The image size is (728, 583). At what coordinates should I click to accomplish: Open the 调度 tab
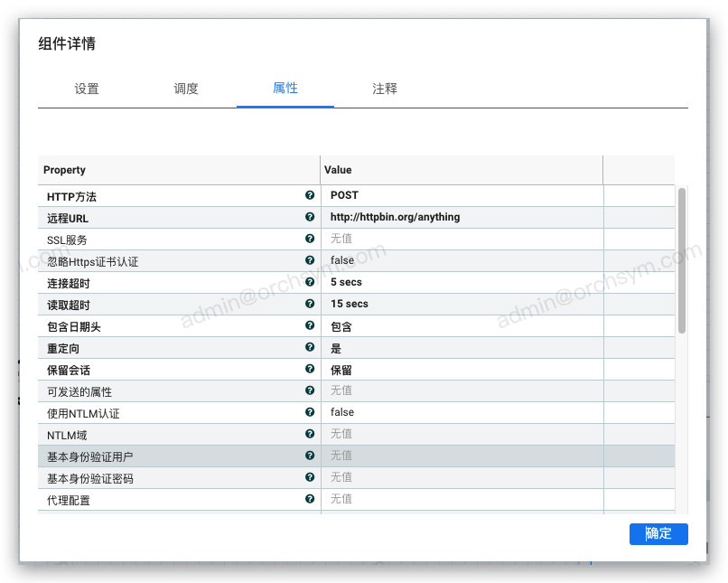tap(186, 89)
